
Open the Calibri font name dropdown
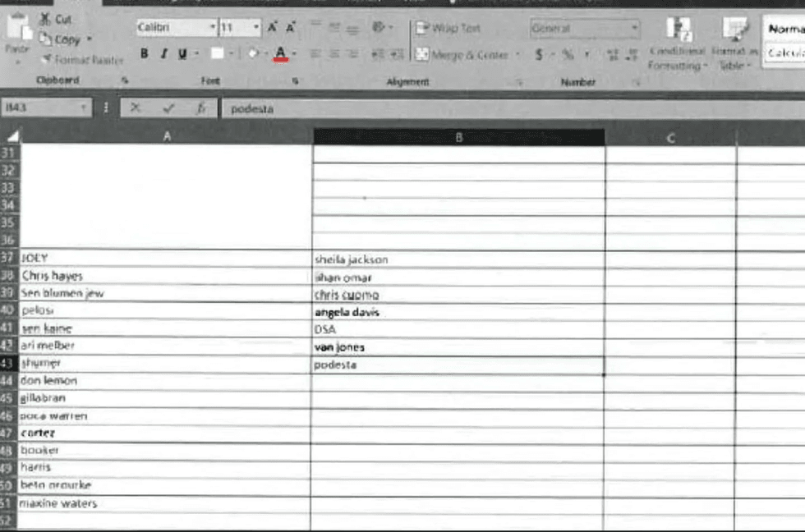pyautogui.click(x=212, y=28)
